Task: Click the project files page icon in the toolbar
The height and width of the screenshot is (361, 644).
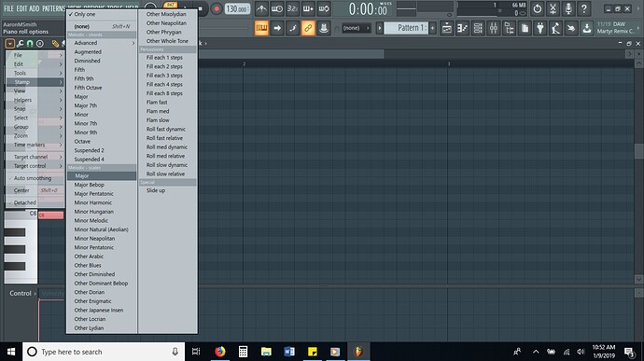Action: pos(525,28)
